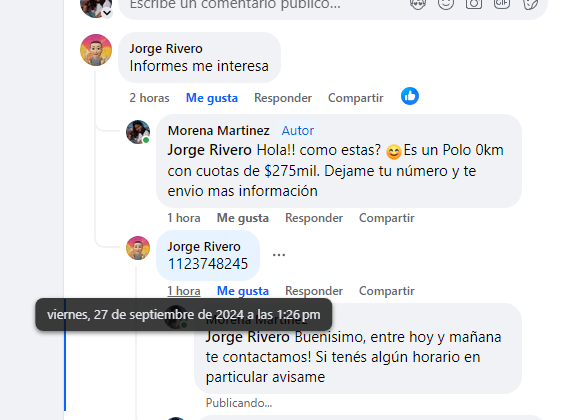Open the sticker picker icon

click(530, 4)
